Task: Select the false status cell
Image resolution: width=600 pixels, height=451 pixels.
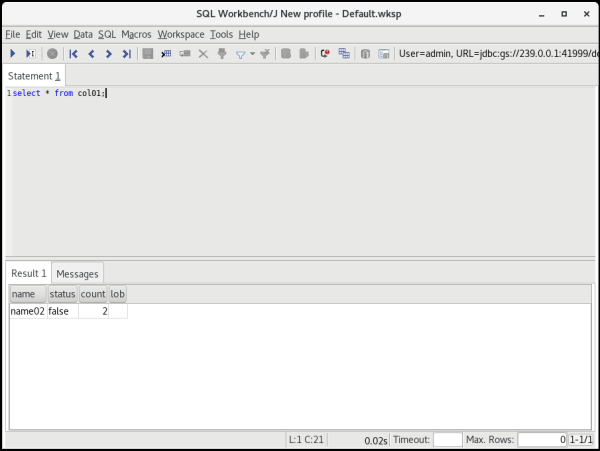Action: [x=62, y=311]
